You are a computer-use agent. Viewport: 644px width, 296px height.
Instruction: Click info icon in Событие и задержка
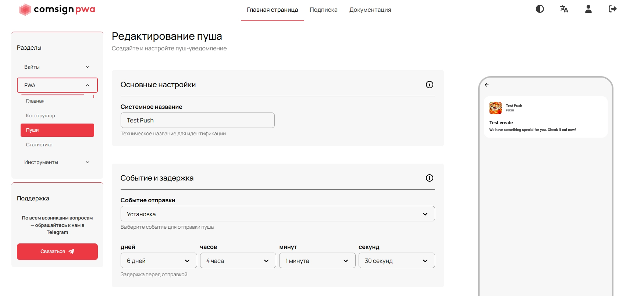pyautogui.click(x=430, y=178)
